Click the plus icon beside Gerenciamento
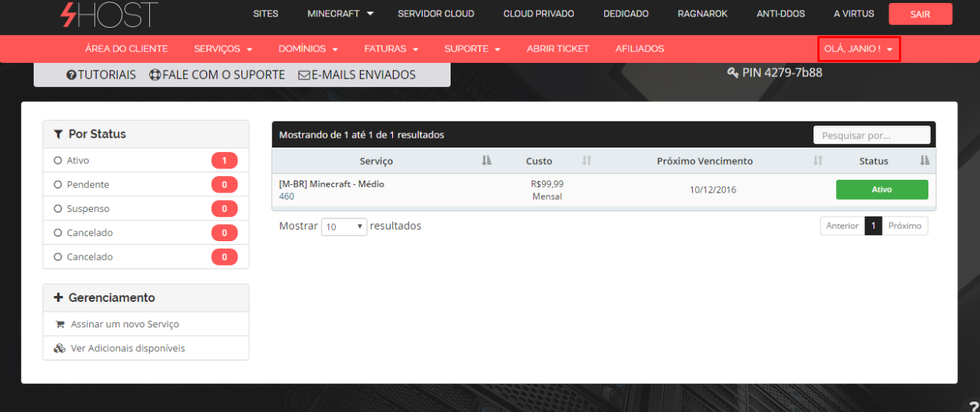 [x=58, y=297]
